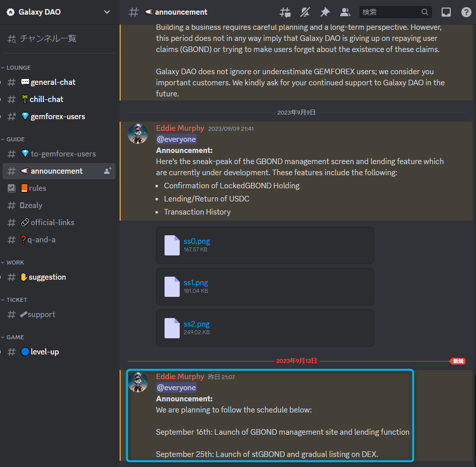Click the ss1.png file link
The height and width of the screenshot is (467, 476).
point(196,282)
